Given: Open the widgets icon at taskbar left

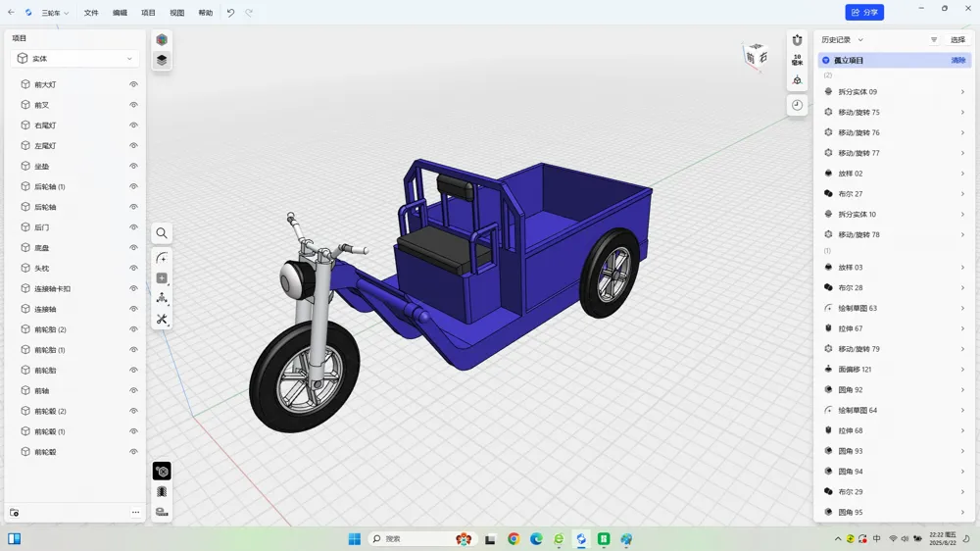Looking at the screenshot, I should pos(15,538).
